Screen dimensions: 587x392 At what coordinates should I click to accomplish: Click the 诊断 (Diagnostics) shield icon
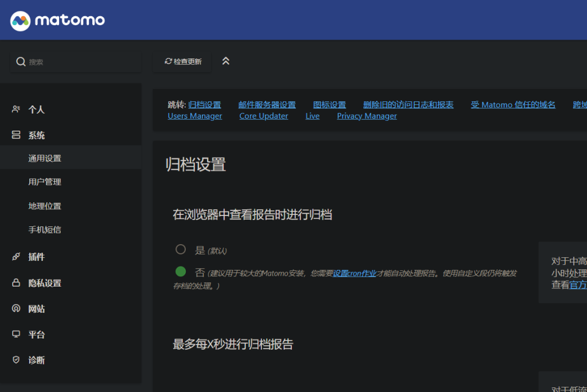point(17,360)
